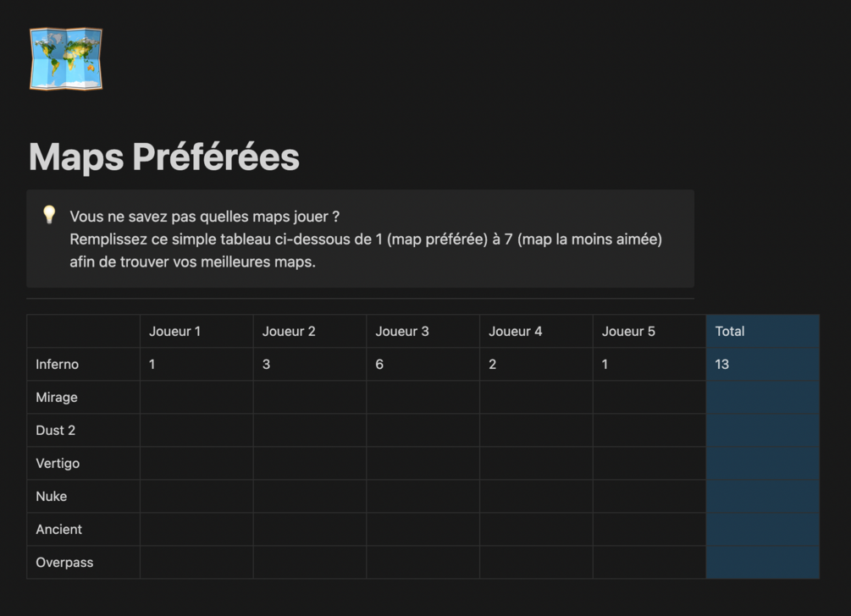Click the lightbulb callout icon
This screenshot has width=851, height=616.
pyautogui.click(x=49, y=215)
